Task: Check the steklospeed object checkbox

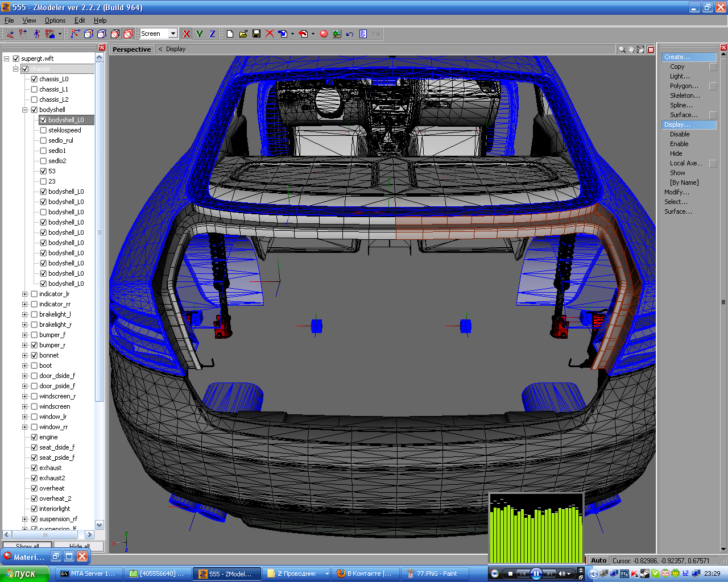Action: click(43, 130)
